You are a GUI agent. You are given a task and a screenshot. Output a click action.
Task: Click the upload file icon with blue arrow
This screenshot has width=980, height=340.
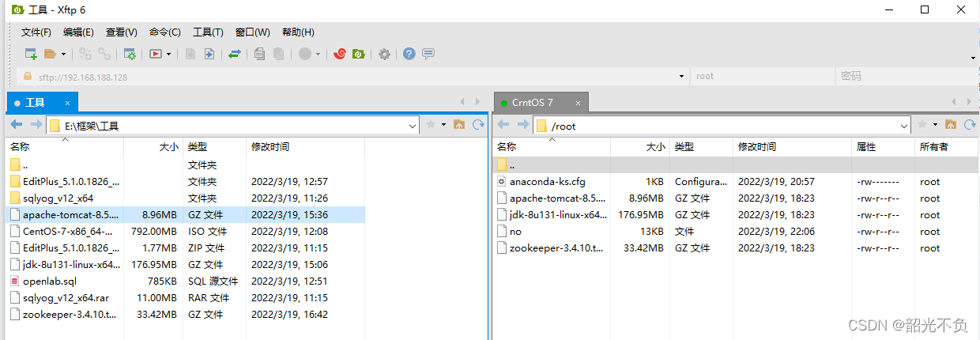(209, 54)
